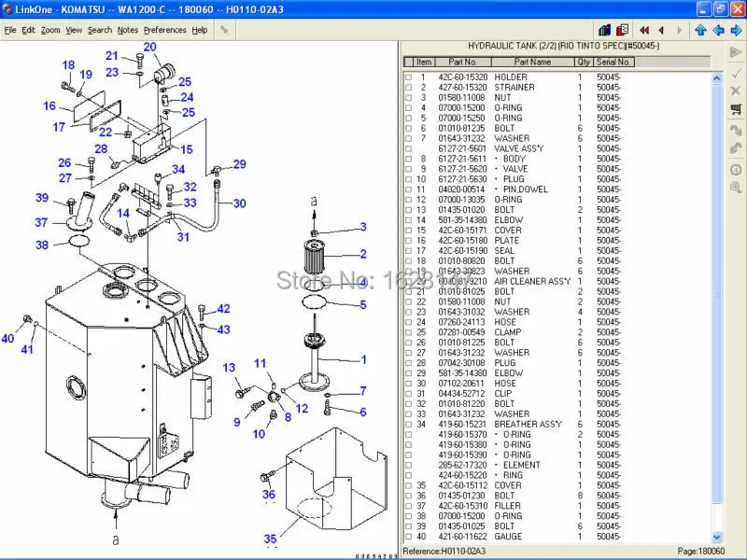
Task: Check the checkbox for HOLDER part 42C-60-15320
Action: [x=407, y=77]
